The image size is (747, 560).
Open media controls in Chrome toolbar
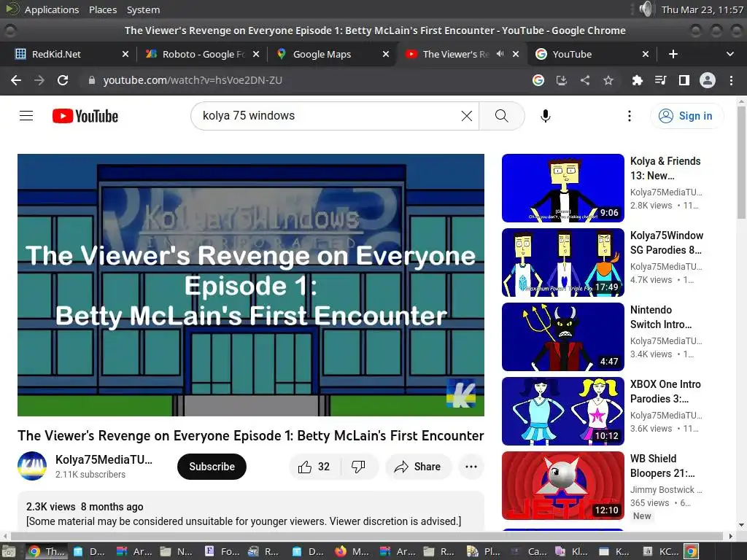(x=660, y=80)
